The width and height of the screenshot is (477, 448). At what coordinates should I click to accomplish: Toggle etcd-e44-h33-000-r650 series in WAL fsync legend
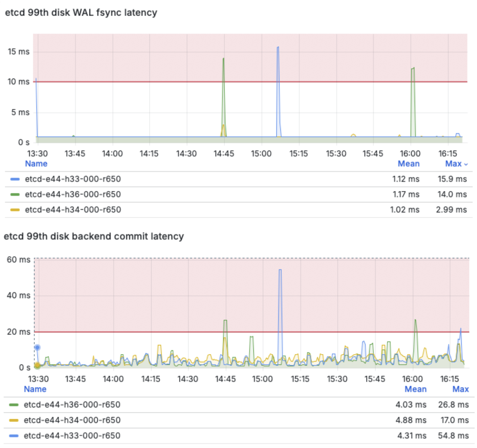(x=73, y=179)
